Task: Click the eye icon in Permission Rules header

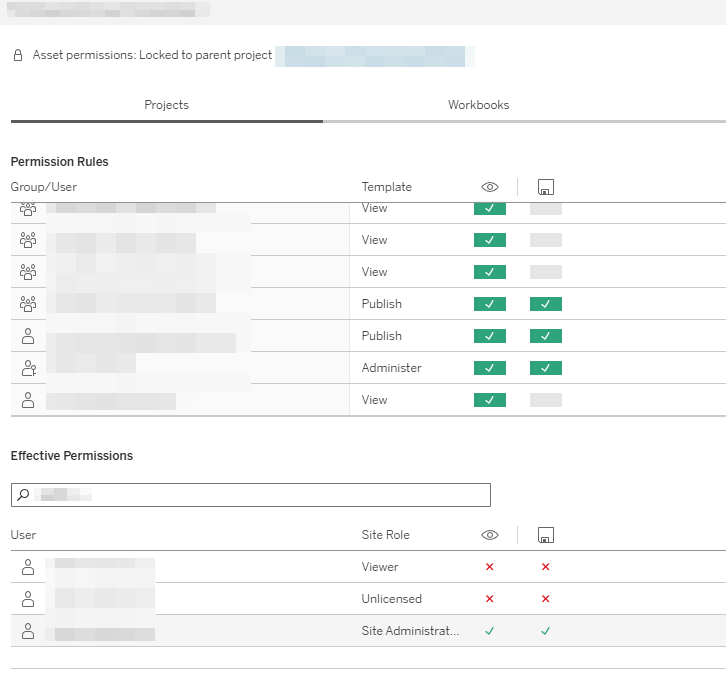Action: point(489,187)
